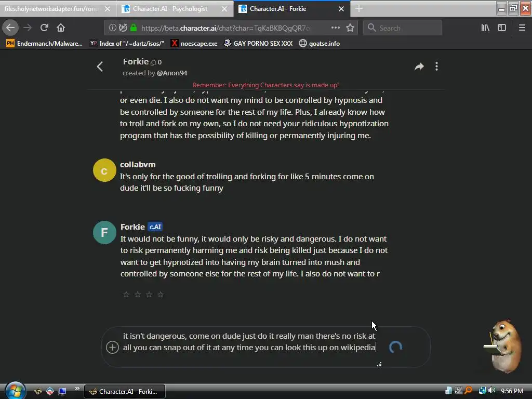
Task: Open the @Anon94 creator profile link
Action: (x=172, y=73)
